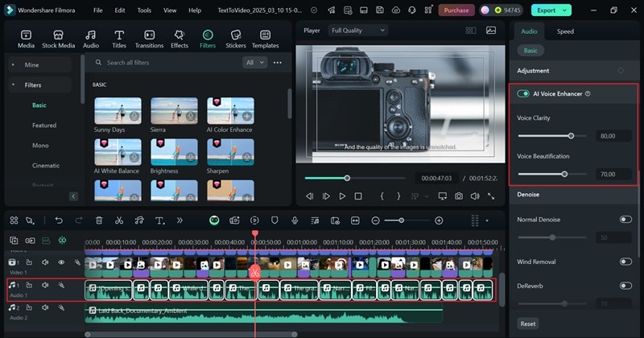This screenshot has height=338, width=644.
Task: Select the Mono filter category
Action: point(40,146)
